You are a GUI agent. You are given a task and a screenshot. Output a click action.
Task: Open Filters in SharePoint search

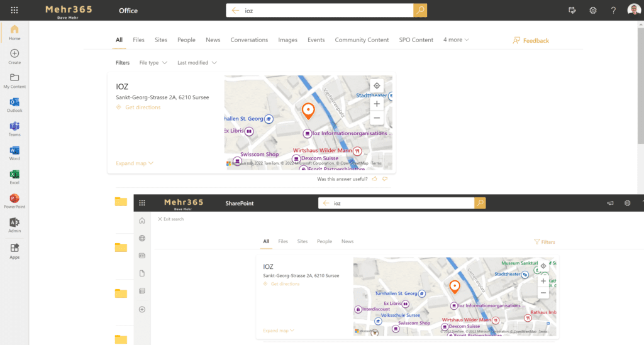click(x=544, y=242)
